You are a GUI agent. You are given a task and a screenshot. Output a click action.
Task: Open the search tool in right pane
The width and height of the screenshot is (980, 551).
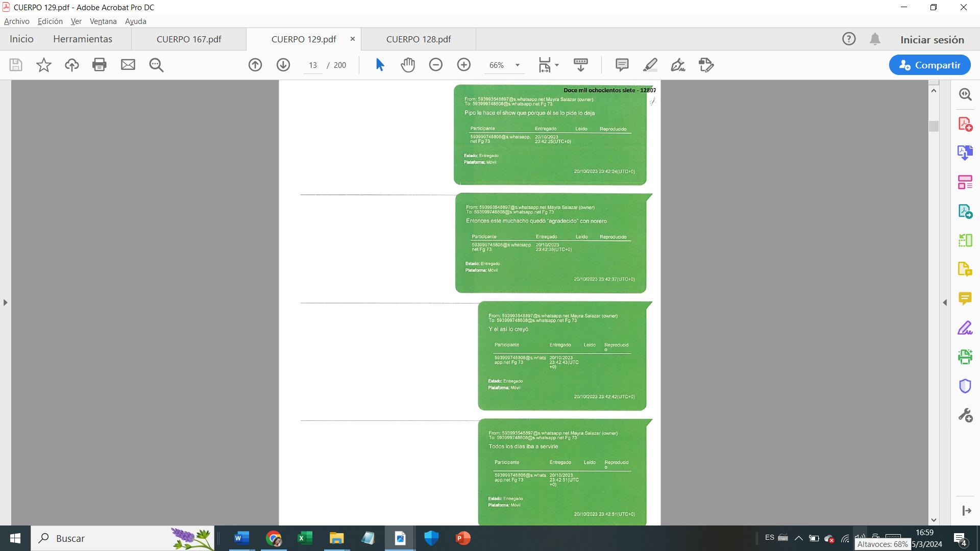click(x=965, y=94)
